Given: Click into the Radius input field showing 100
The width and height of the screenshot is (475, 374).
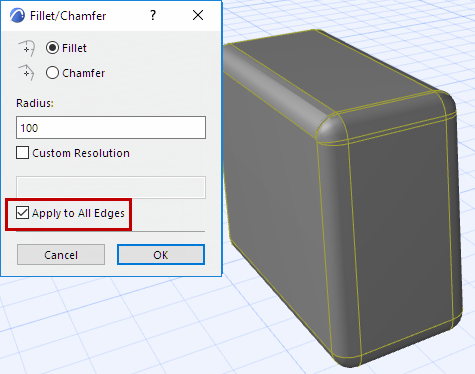Looking at the screenshot, I should pos(111,127).
